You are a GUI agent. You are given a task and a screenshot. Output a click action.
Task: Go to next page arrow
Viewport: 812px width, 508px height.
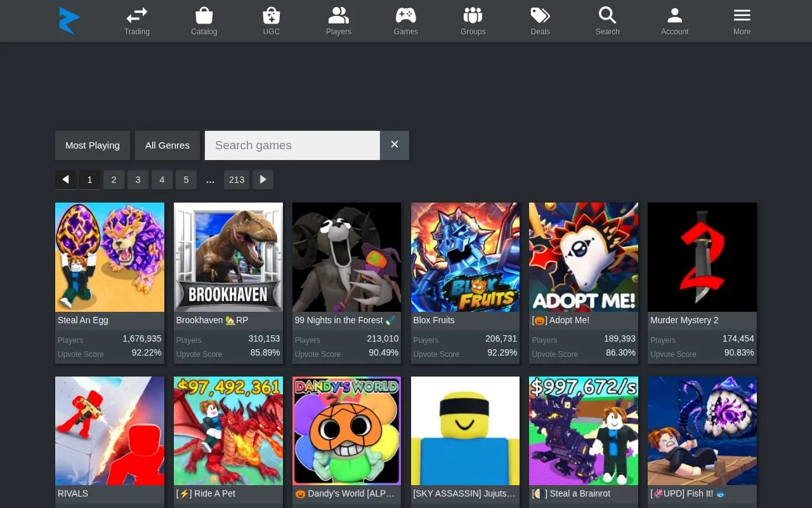tap(263, 180)
